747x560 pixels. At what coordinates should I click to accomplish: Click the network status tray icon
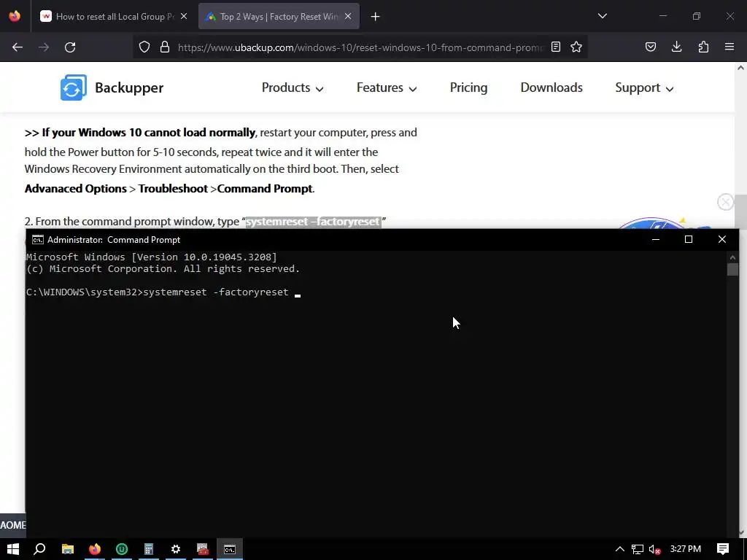point(638,550)
